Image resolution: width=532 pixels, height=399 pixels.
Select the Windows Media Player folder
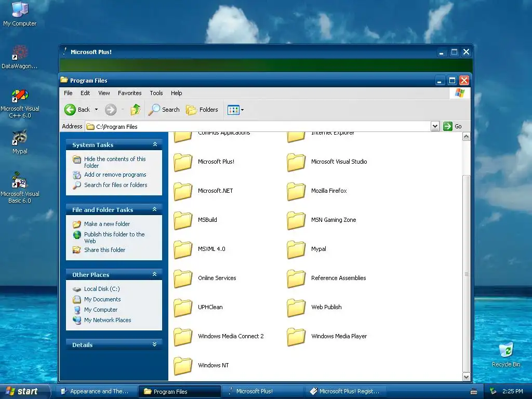pyautogui.click(x=327, y=337)
